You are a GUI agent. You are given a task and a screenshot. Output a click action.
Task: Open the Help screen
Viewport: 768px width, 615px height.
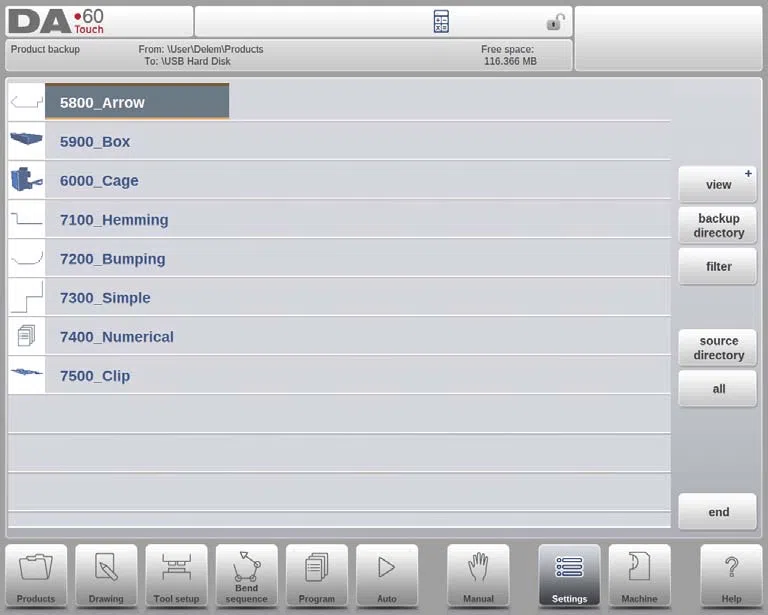(x=731, y=576)
